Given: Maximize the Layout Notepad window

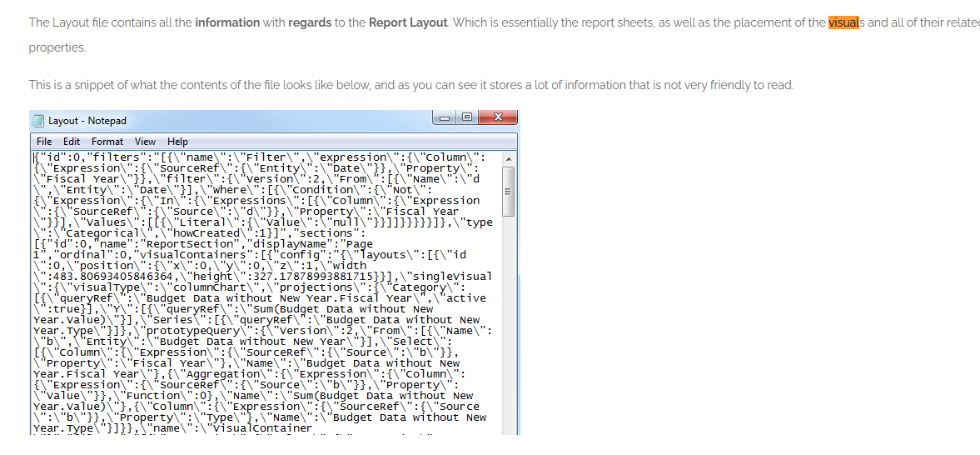Looking at the screenshot, I should (x=466, y=117).
